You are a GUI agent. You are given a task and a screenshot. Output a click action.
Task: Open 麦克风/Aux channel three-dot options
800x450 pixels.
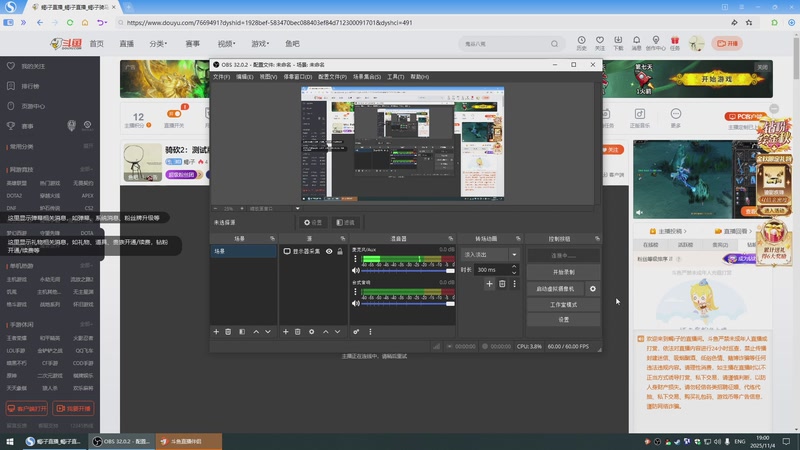356,259
